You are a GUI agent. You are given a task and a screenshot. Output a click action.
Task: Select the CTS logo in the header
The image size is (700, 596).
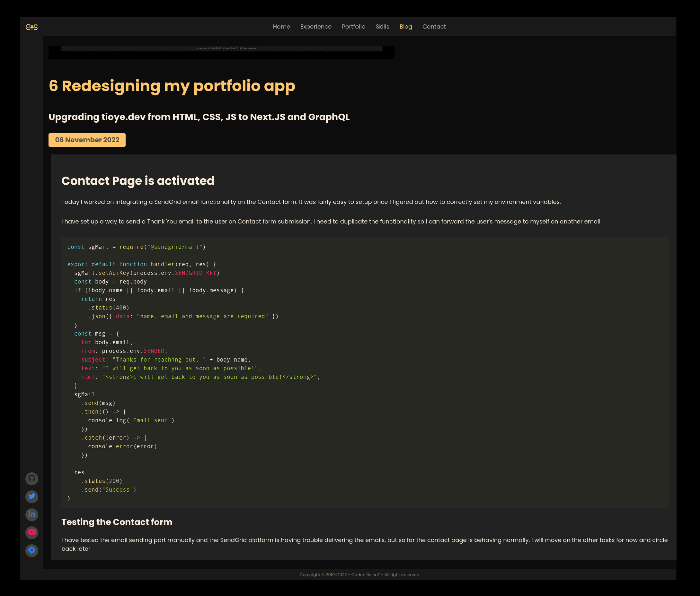point(32,27)
